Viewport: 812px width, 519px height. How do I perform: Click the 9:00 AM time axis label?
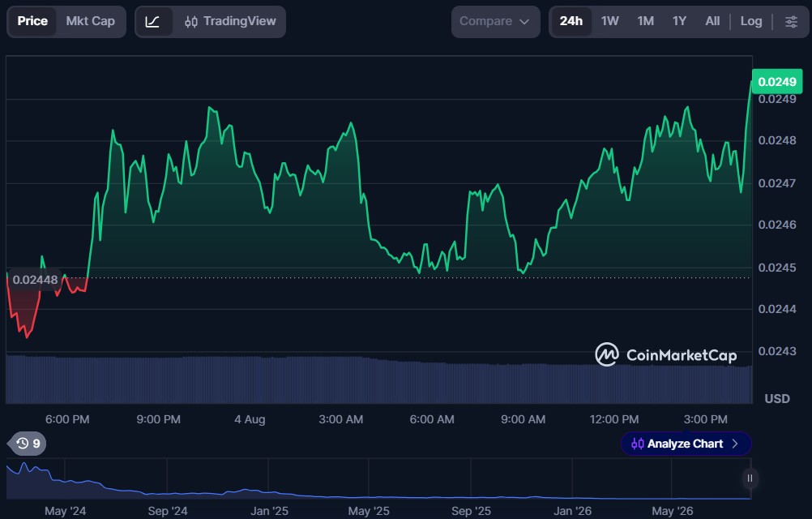point(523,419)
